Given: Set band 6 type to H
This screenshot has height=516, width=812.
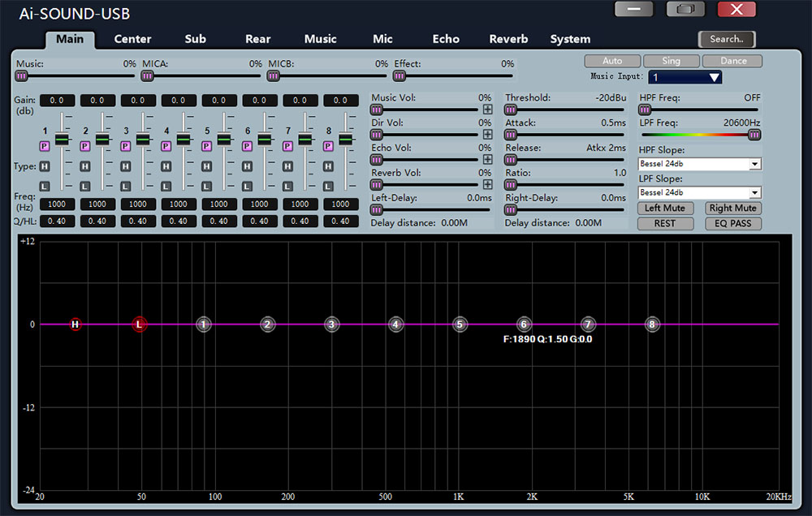Looking at the screenshot, I should click(x=247, y=166).
